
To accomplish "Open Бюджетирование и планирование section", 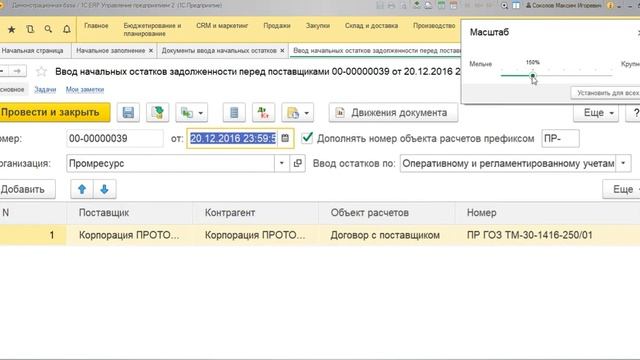I will 152,29.
